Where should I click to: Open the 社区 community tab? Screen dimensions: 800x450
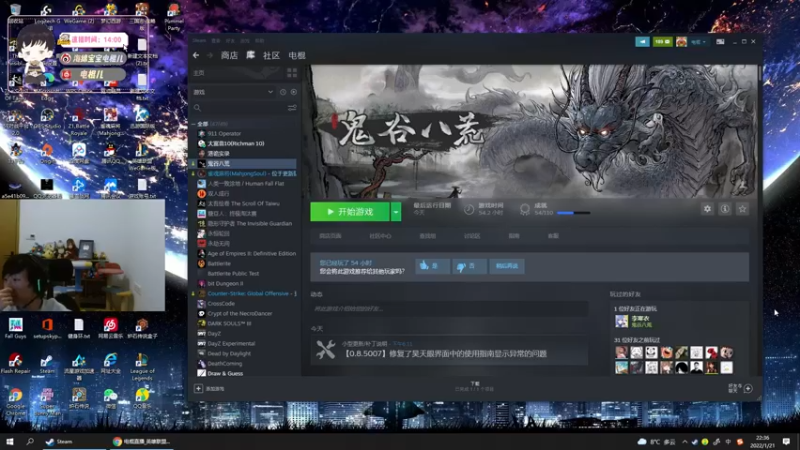tap(271, 55)
